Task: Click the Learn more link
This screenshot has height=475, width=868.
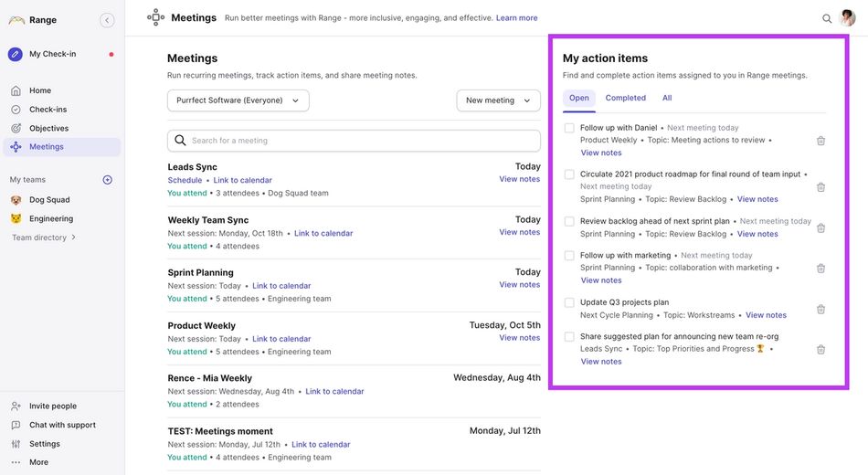Action: coord(516,18)
